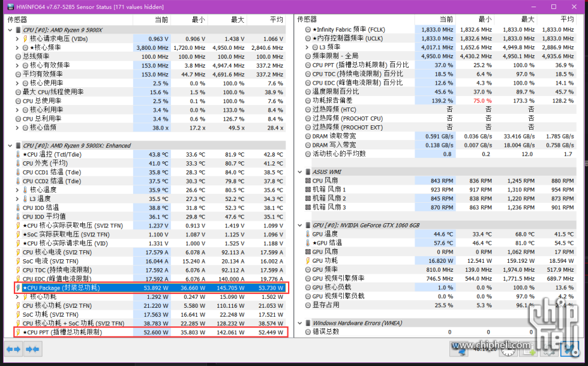Viewport: 588px width, 366px height.
Task: Click lightning icon beside GPU 功耗
Action: (x=308, y=260)
